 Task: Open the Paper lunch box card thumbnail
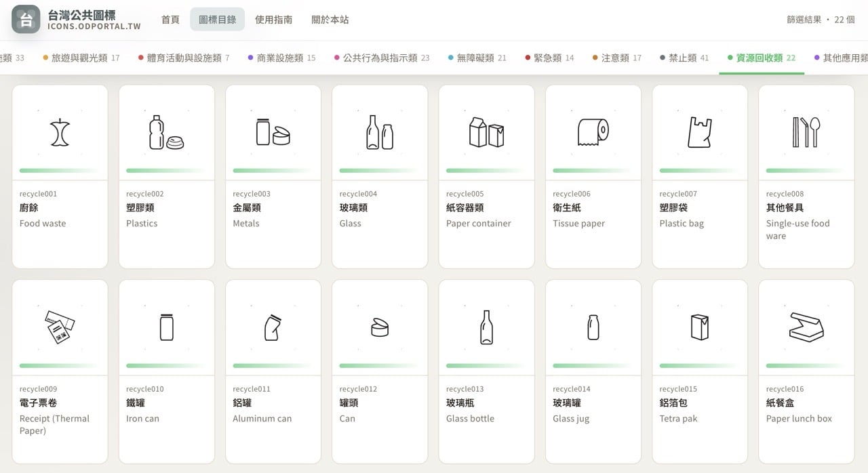pos(806,326)
